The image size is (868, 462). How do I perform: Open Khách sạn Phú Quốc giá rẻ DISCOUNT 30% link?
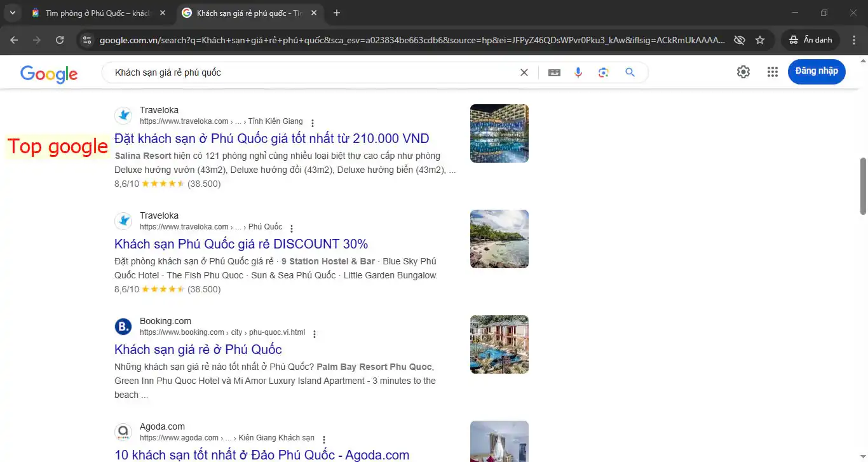point(241,244)
